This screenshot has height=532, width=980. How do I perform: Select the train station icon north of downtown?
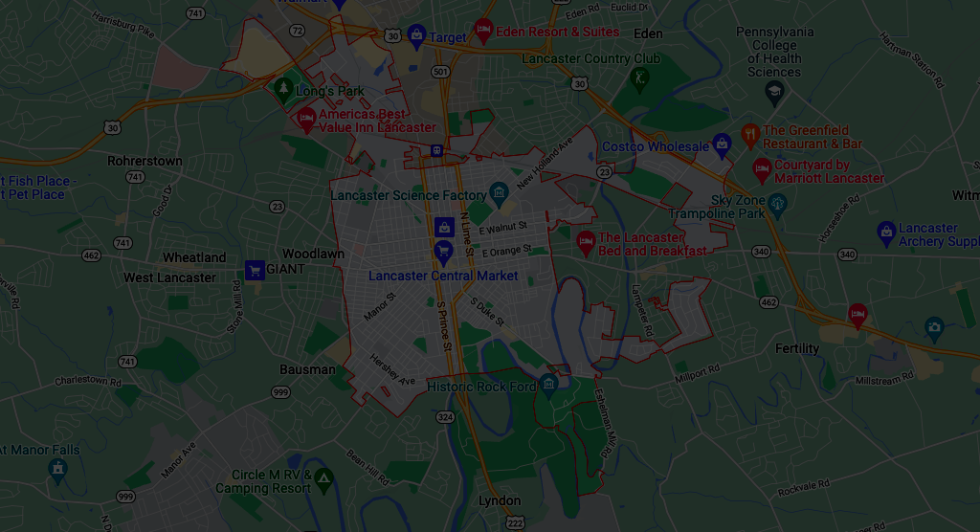pyautogui.click(x=436, y=150)
